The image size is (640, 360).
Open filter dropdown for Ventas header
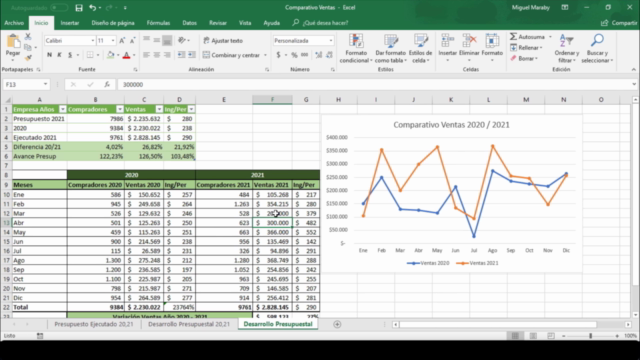coord(159,109)
